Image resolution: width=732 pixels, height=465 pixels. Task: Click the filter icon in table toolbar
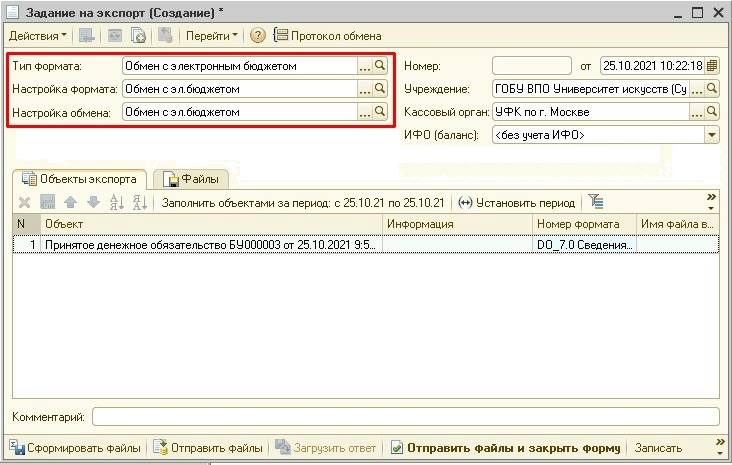[x=596, y=202]
